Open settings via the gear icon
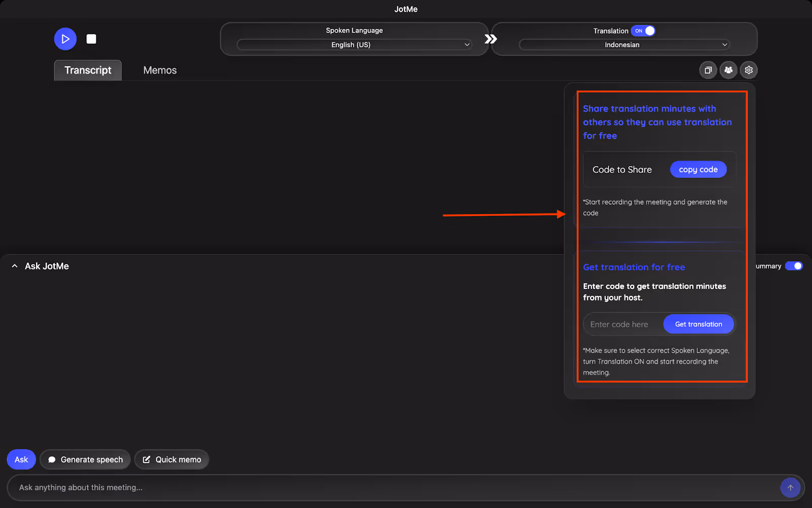Viewport: 812px width, 508px height. click(x=749, y=70)
